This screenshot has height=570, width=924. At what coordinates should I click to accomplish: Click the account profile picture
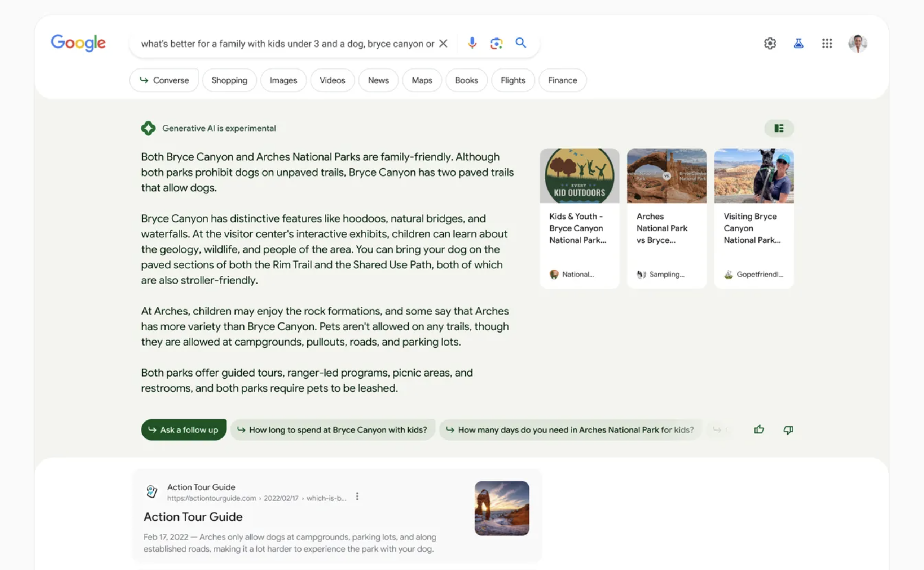pos(857,43)
